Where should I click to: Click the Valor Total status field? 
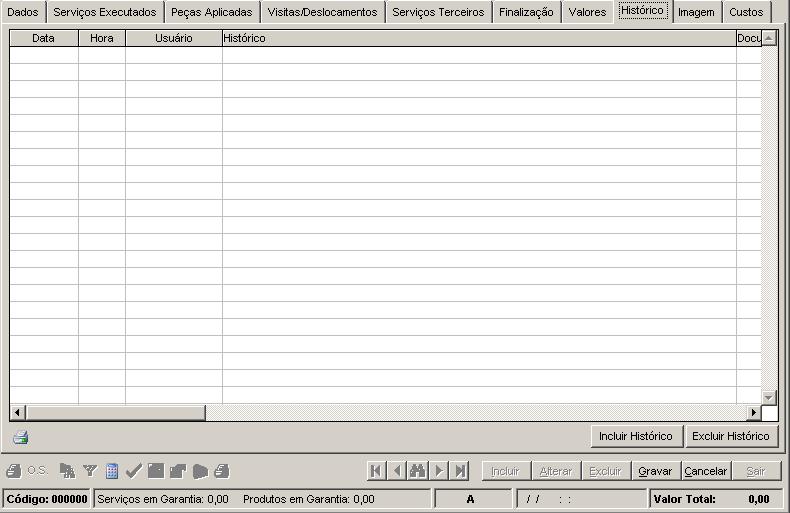(715, 499)
